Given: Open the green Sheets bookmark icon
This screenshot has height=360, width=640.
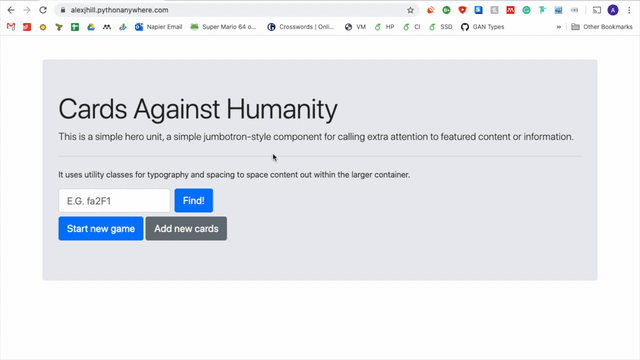Looking at the screenshot, I should coord(75,27).
